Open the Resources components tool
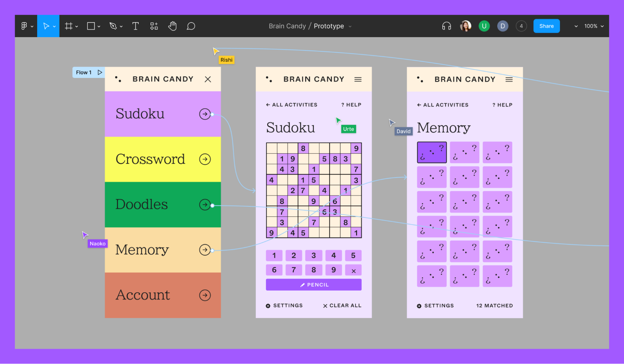 (x=154, y=26)
